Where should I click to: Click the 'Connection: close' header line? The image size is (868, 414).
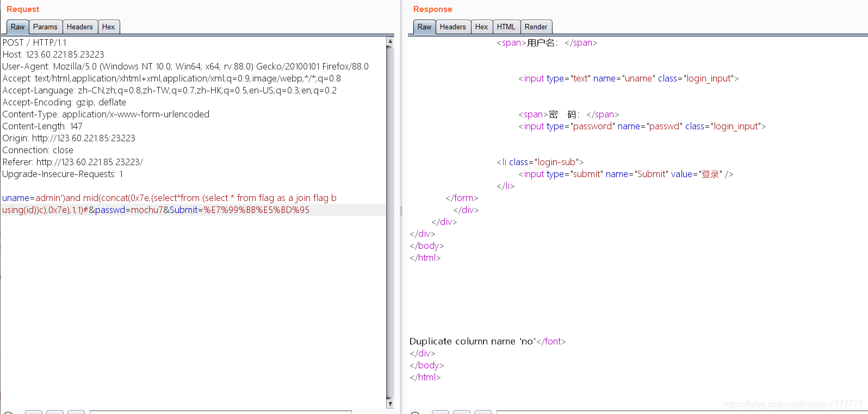[x=38, y=150]
